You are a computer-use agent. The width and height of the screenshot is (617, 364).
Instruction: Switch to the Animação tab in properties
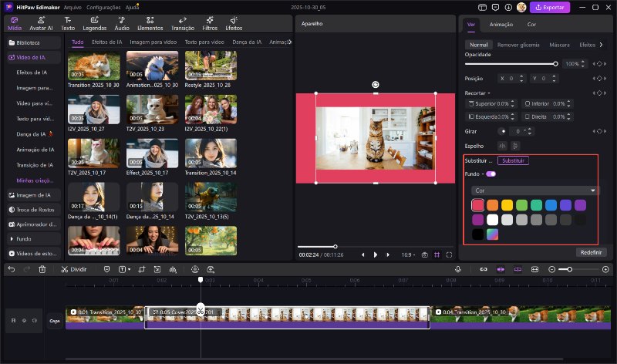click(x=501, y=25)
